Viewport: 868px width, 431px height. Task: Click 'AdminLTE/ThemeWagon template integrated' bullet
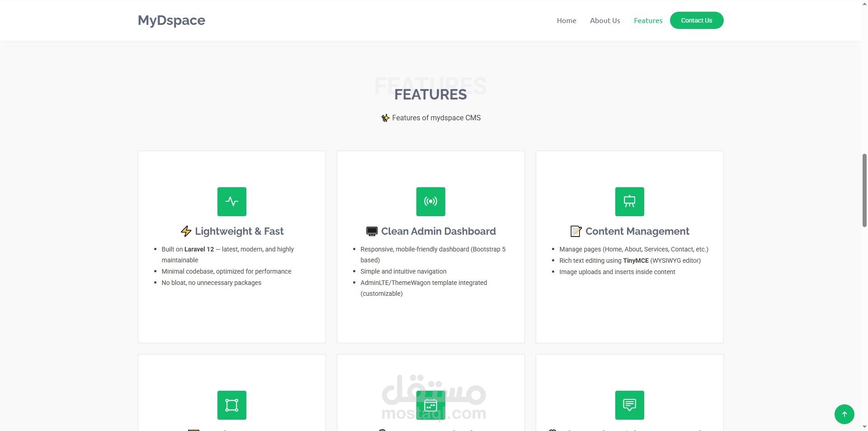(x=424, y=288)
